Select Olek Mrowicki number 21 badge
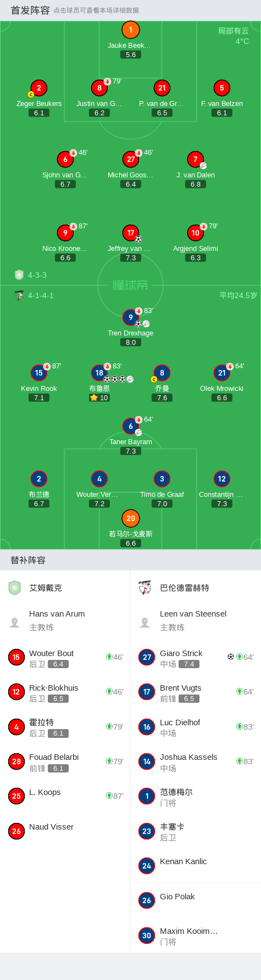 [222, 373]
